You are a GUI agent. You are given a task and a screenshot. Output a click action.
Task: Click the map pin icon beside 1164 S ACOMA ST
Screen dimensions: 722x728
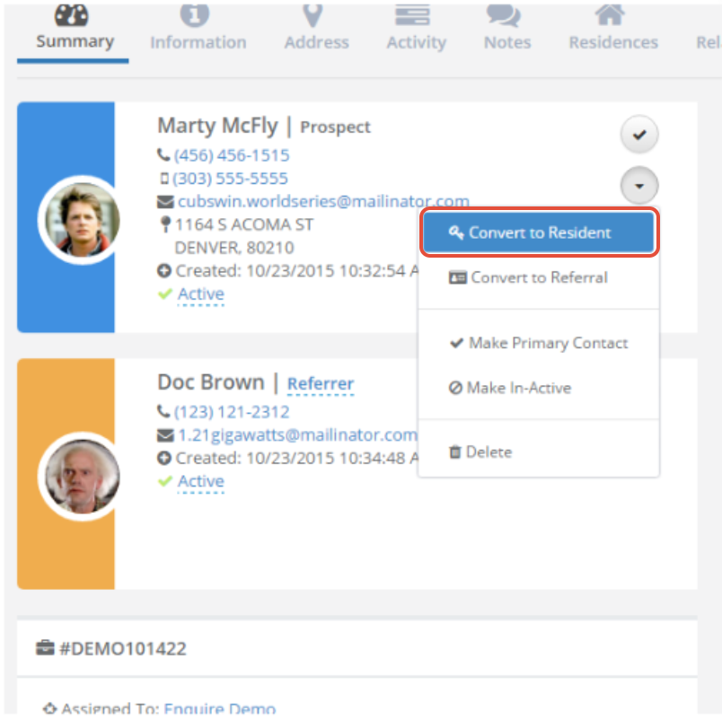pyautogui.click(x=165, y=224)
